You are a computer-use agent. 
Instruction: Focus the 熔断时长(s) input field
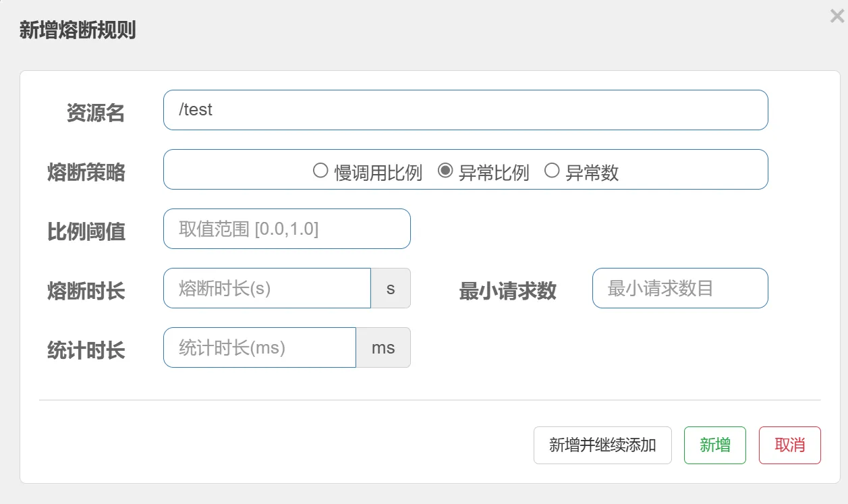click(267, 288)
